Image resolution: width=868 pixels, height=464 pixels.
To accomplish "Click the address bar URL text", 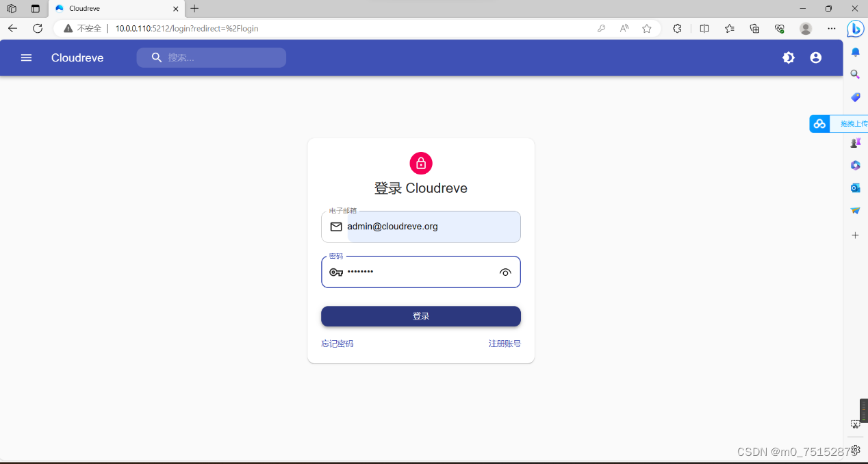I will point(187,29).
